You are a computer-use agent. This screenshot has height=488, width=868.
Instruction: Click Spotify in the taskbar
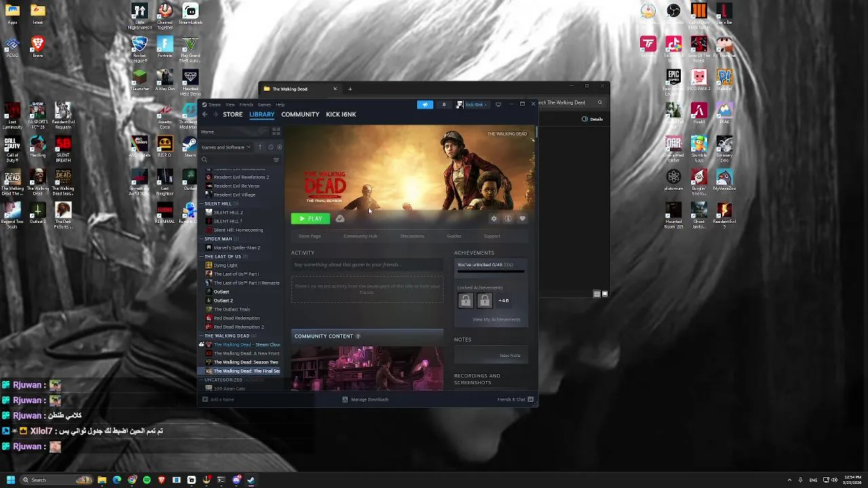click(146, 480)
